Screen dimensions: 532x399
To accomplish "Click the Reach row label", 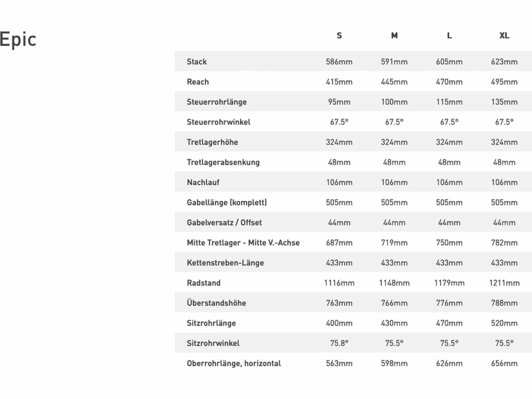I will click(x=198, y=82).
